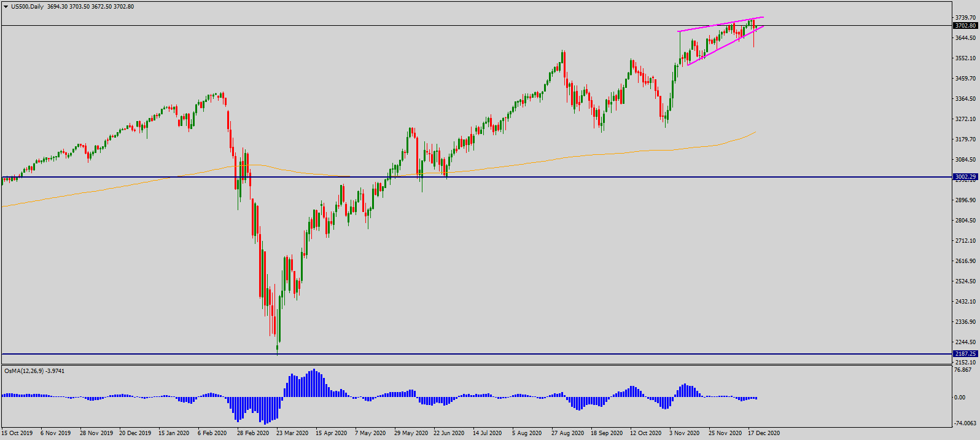980x440 pixels.
Task: Click the OHLC values 3694.30 3703.50 3672.50 3702.80
Action: tap(90, 7)
